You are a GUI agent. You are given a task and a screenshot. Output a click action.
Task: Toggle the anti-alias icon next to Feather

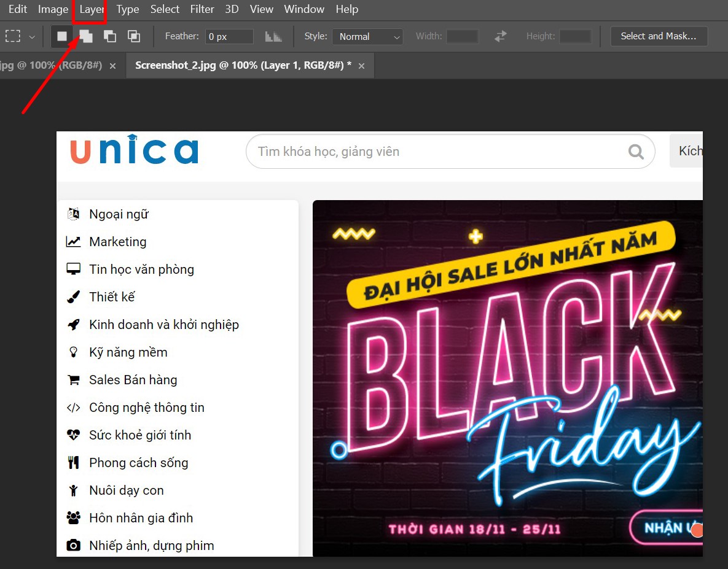coord(273,36)
